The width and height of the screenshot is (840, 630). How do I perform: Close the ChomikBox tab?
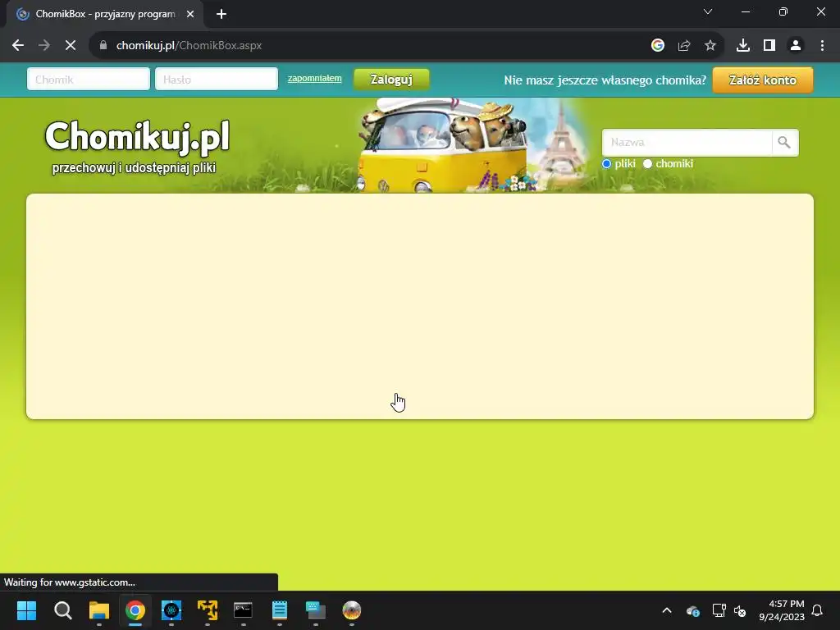click(x=190, y=15)
